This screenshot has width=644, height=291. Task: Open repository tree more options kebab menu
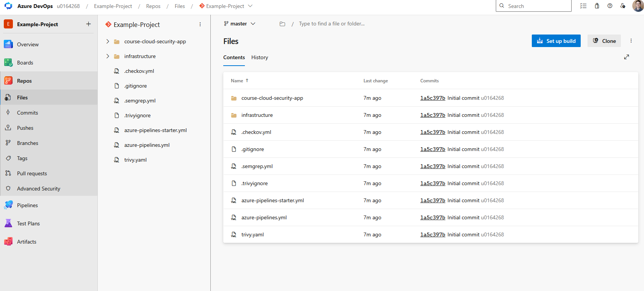[200, 24]
